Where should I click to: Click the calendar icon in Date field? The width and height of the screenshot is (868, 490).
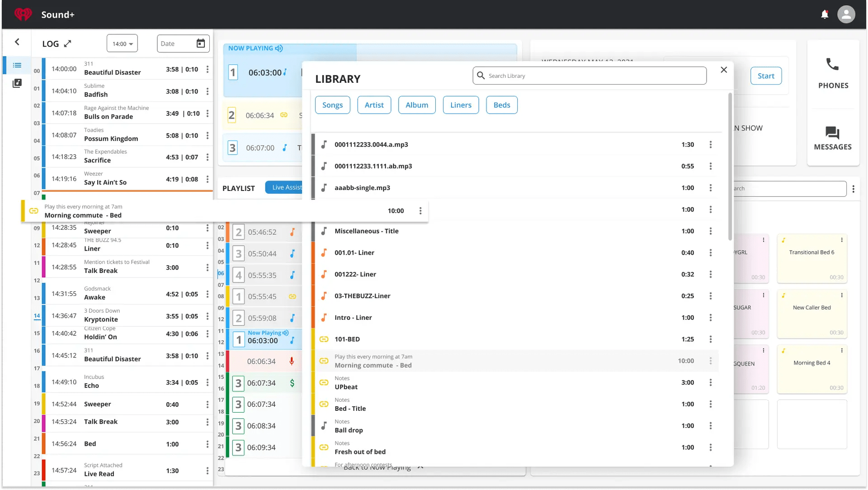tap(201, 43)
